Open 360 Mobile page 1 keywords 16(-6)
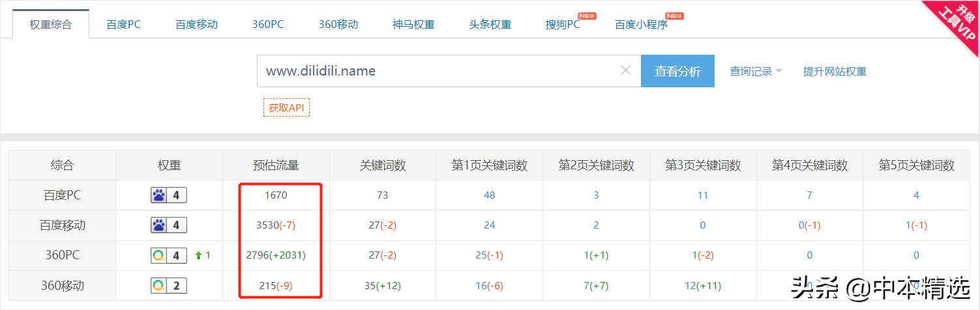980x310 pixels. (489, 286)
